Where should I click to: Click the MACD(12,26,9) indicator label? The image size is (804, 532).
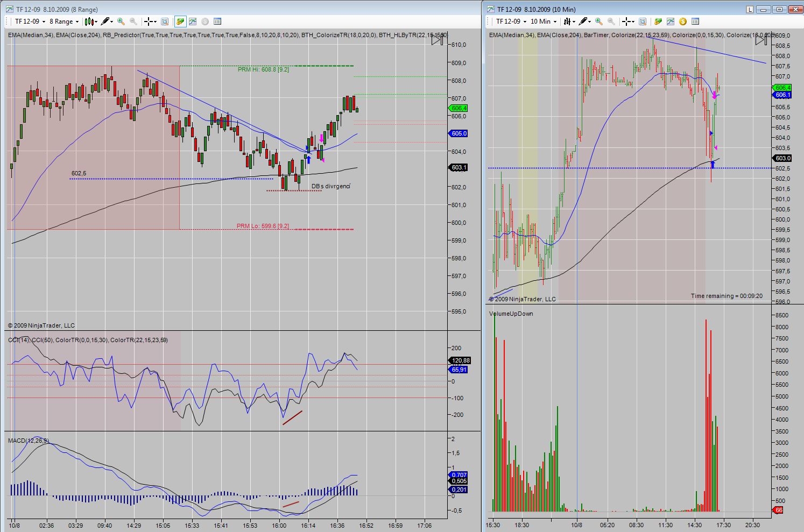click(28, 441)
